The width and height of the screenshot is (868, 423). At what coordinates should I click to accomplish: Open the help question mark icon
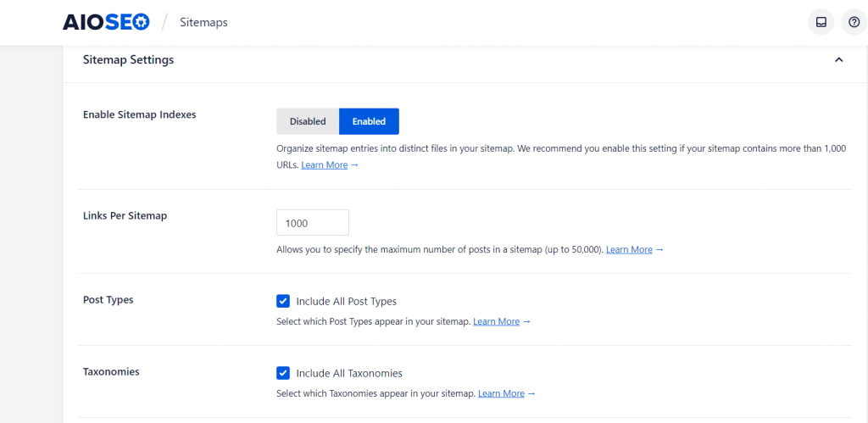point(854,23)
